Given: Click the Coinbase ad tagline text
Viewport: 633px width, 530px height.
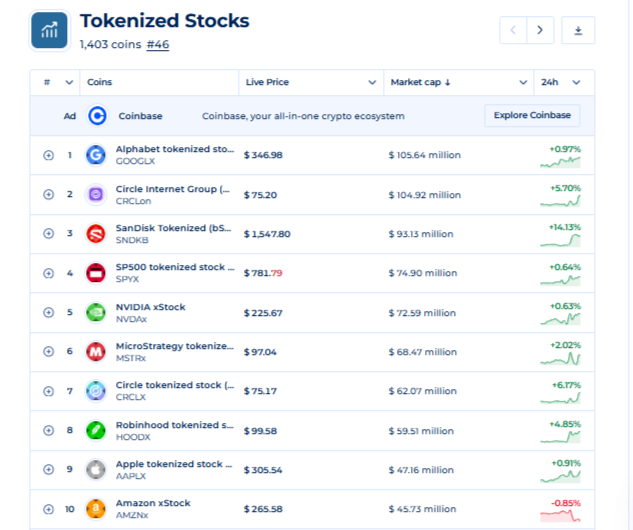Looking at the screenshot, I should pos(303,116).
